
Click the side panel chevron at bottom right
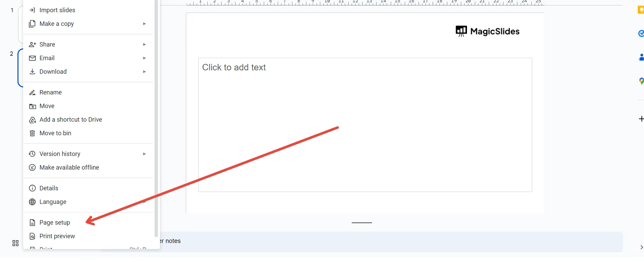click(641, 247)
